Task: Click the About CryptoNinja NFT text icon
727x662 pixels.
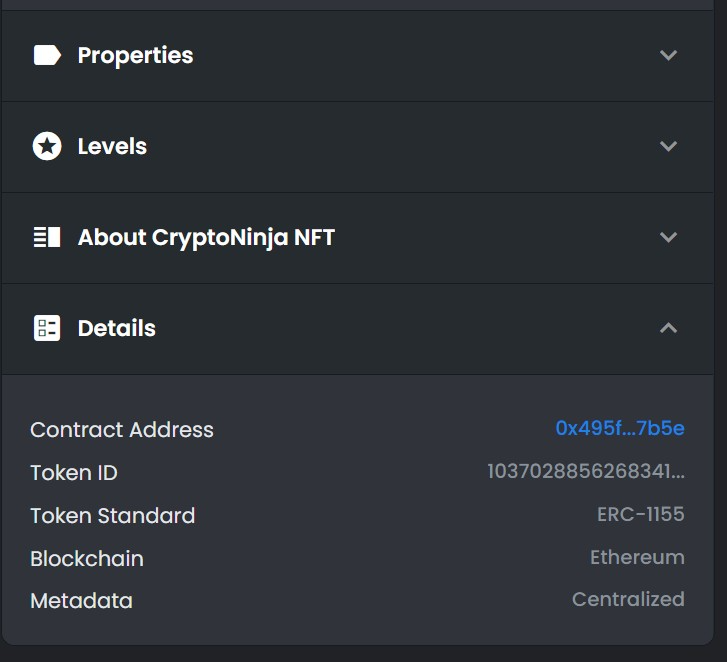Action: 47,237
